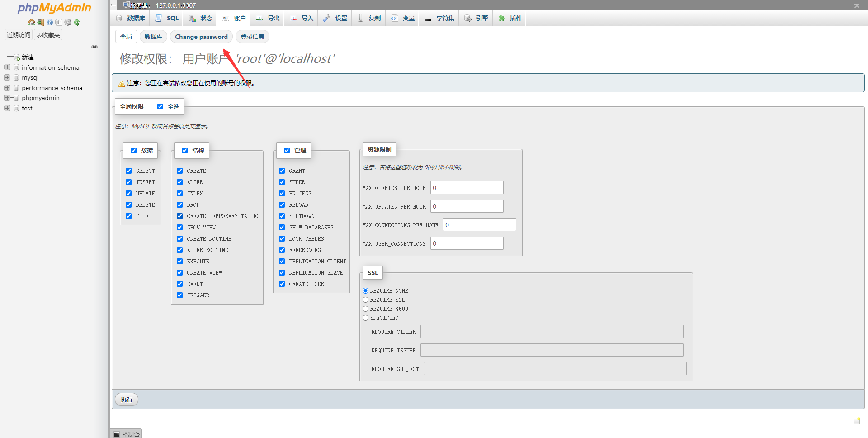The width and height of the screenshot is (868, 438).
Task: Open the 插件 plugins tab
Action: (x=510, y=18)
